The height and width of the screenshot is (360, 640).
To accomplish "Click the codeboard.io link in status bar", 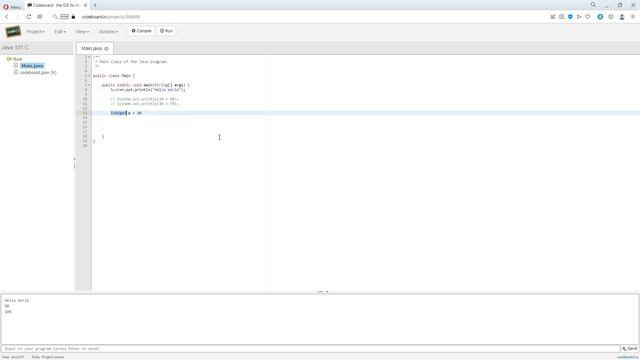I will (x=627, y=357).
